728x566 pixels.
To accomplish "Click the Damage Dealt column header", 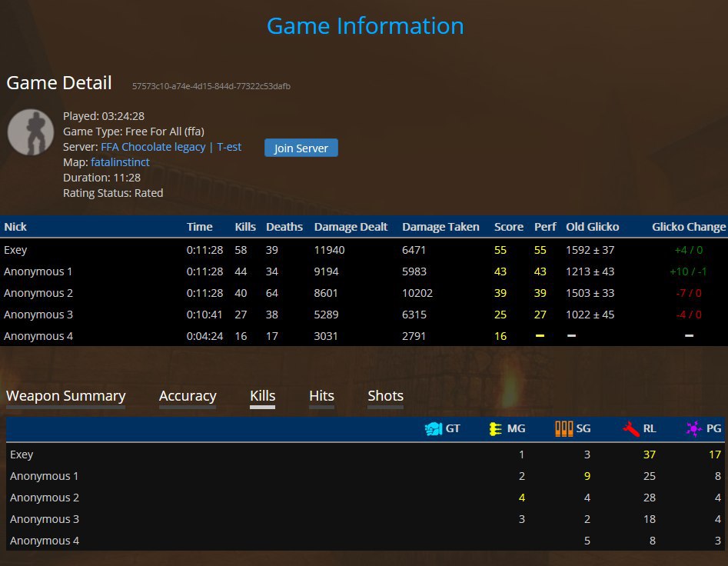I will click(351, 227).
